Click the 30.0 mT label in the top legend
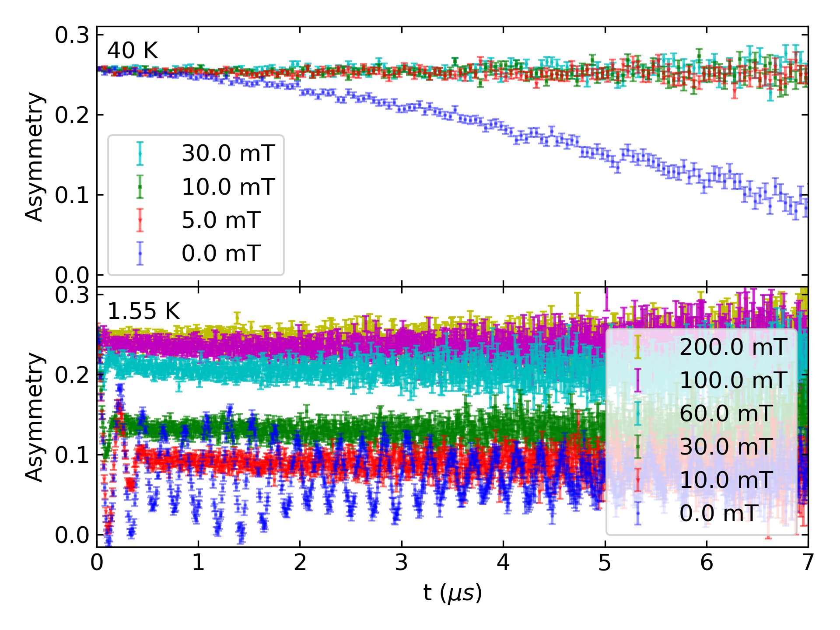The width and height of the screenshot is (840, 630). point(228,154)
